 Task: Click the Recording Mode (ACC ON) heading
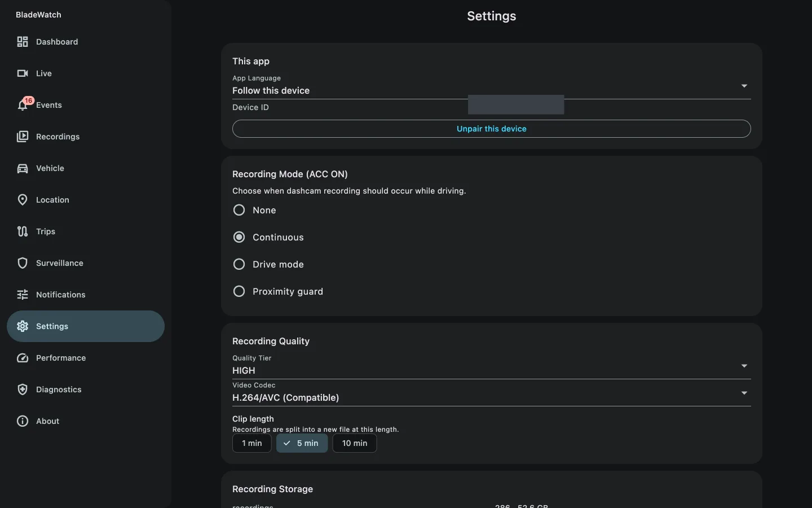(x=290, y=174)
